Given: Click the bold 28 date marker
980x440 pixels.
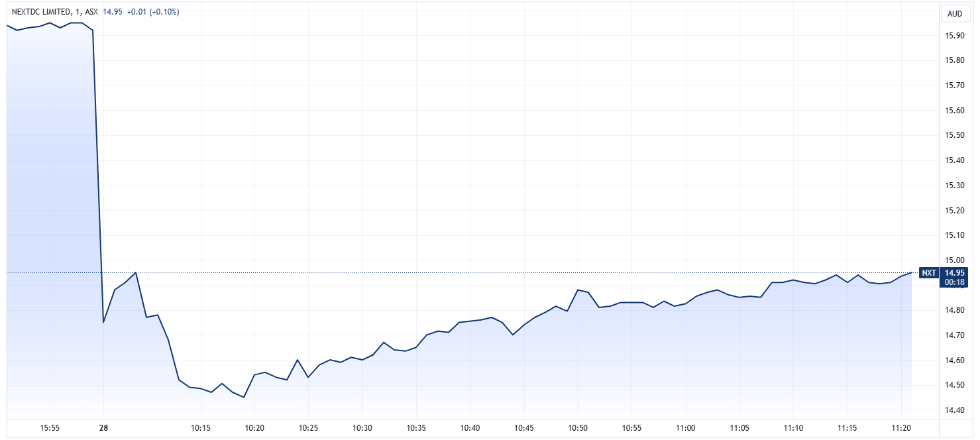Looking at the screenshot, I should click(103, 428).
